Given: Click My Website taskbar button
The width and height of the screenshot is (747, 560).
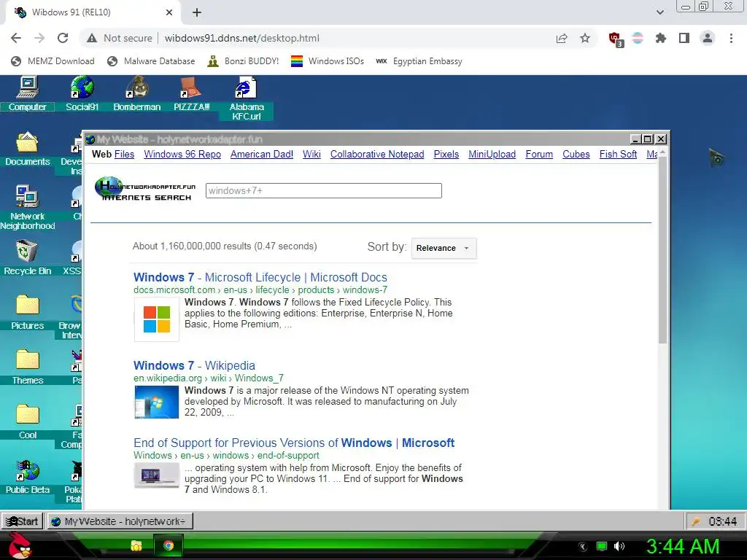Looking at the screenshot, I should tap(120, 521).
